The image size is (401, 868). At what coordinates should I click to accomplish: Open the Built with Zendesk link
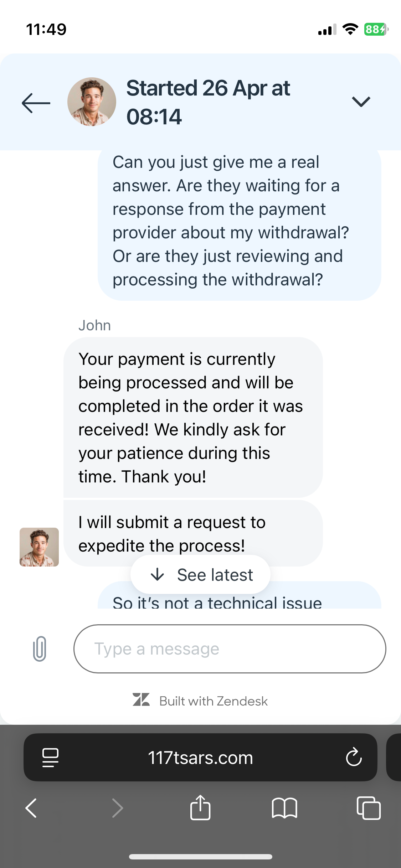tap(213, 701)
